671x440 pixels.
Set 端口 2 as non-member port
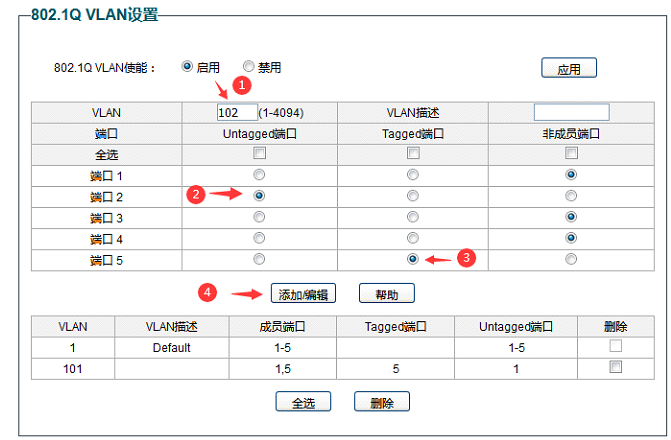pyautogui.click(x=571, y=195)
